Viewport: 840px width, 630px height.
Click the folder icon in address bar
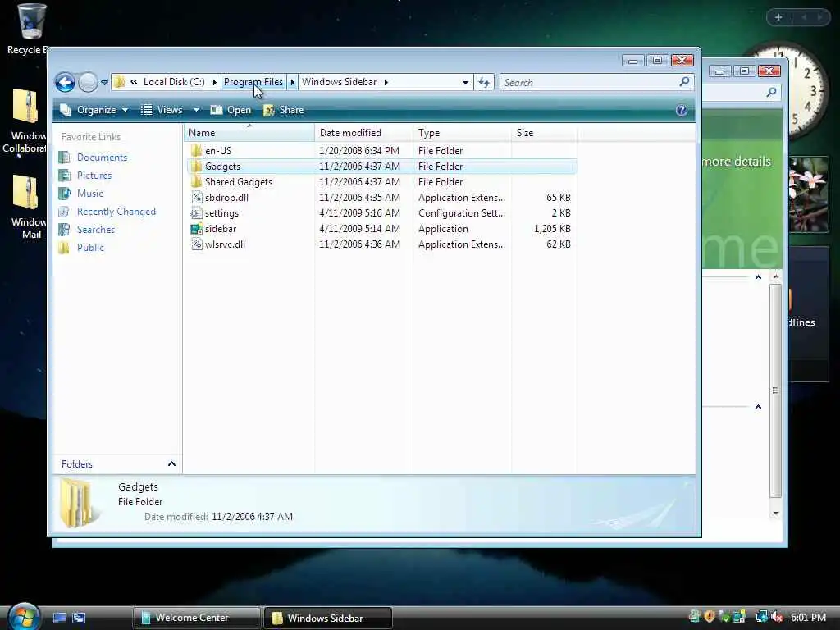pos(119,82)
